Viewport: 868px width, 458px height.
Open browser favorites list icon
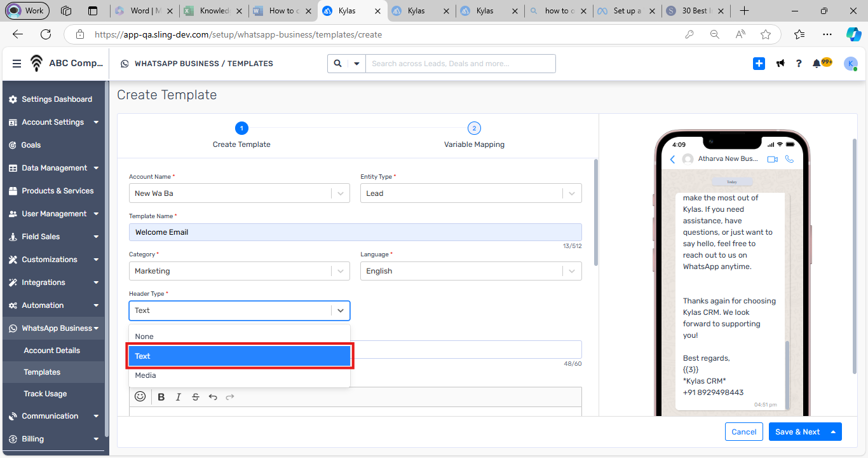(799, 34)
